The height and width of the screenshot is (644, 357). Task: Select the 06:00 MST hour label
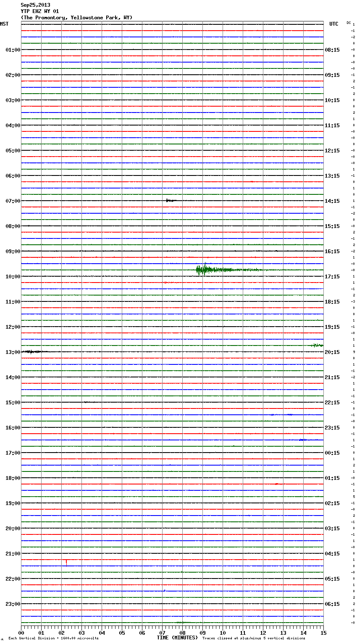13,176
